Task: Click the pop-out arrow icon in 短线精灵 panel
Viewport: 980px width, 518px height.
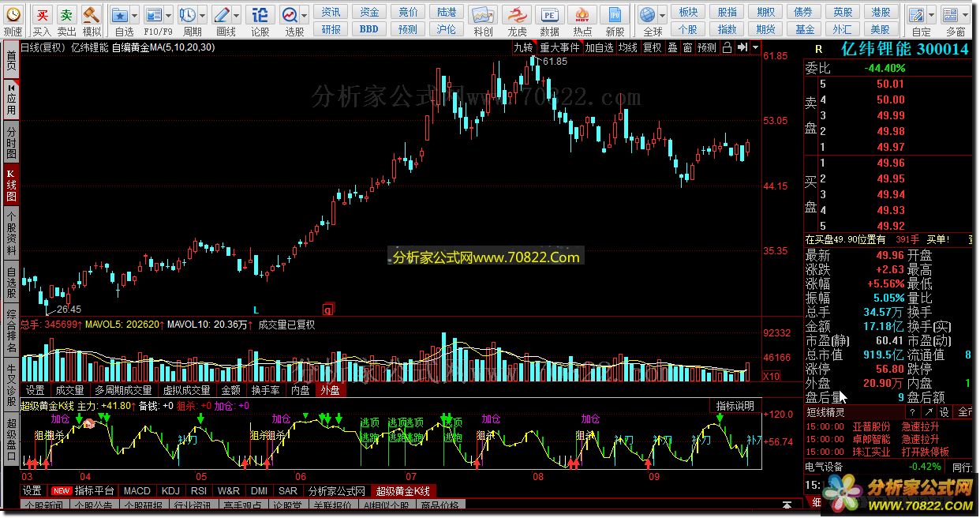Action: (x=928, y=412)
